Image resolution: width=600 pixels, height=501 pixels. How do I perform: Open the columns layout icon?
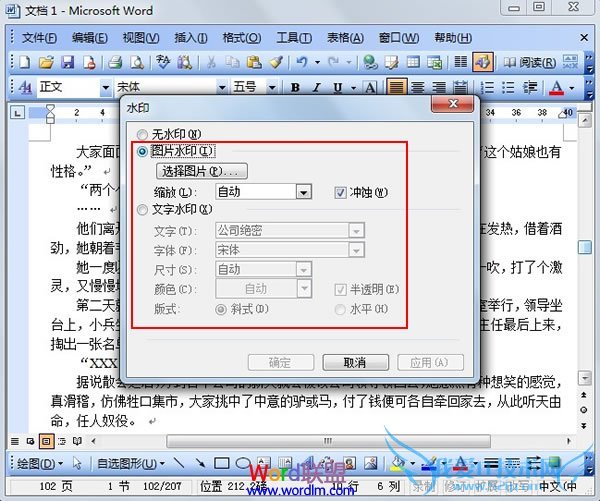(x=461, y=62)
